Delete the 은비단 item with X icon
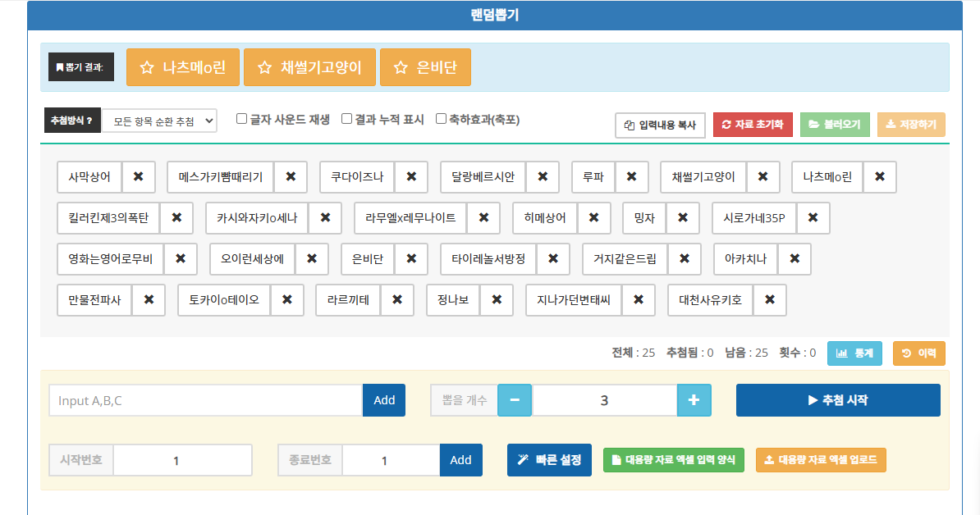This screenshot has width=980, height=515. coord(410,258)
